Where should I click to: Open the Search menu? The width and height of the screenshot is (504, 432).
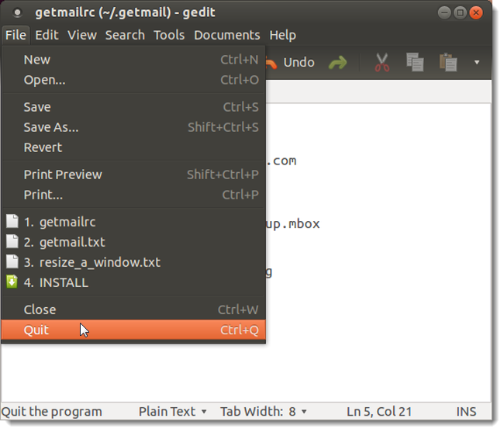click(x=125, y=35)
